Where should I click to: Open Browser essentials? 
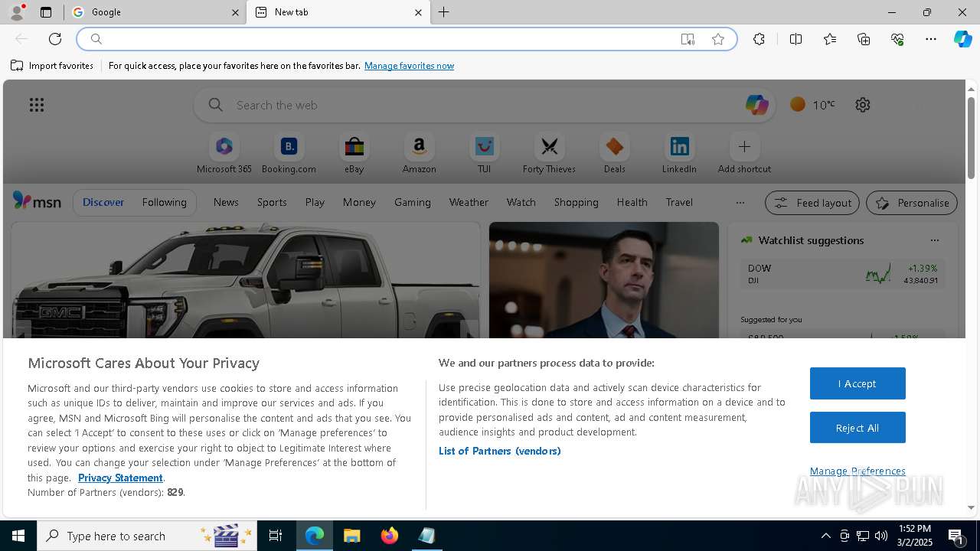point(897,39)
